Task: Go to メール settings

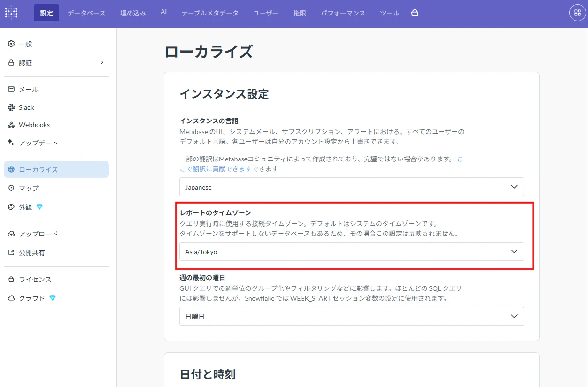Action: (56, 89)
